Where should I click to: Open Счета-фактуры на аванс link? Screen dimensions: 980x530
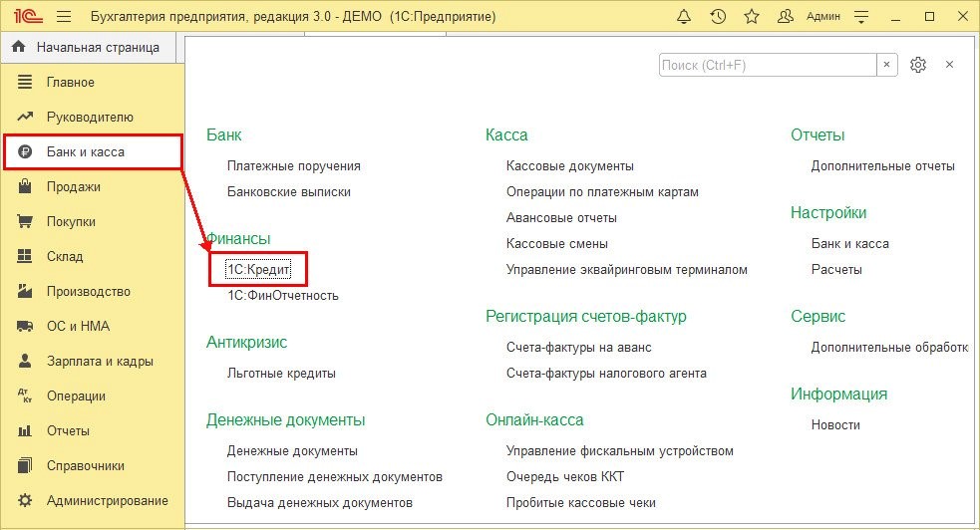[578, 347]
